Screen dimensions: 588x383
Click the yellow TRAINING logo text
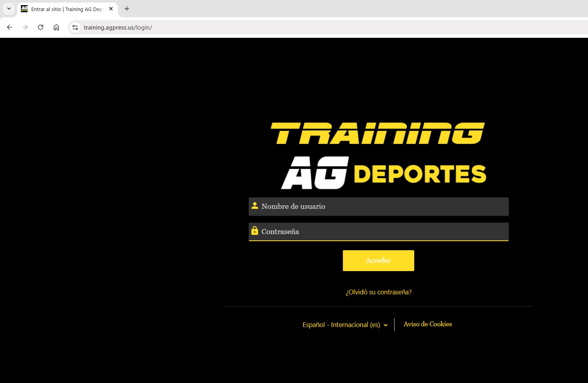coord(377,133)
